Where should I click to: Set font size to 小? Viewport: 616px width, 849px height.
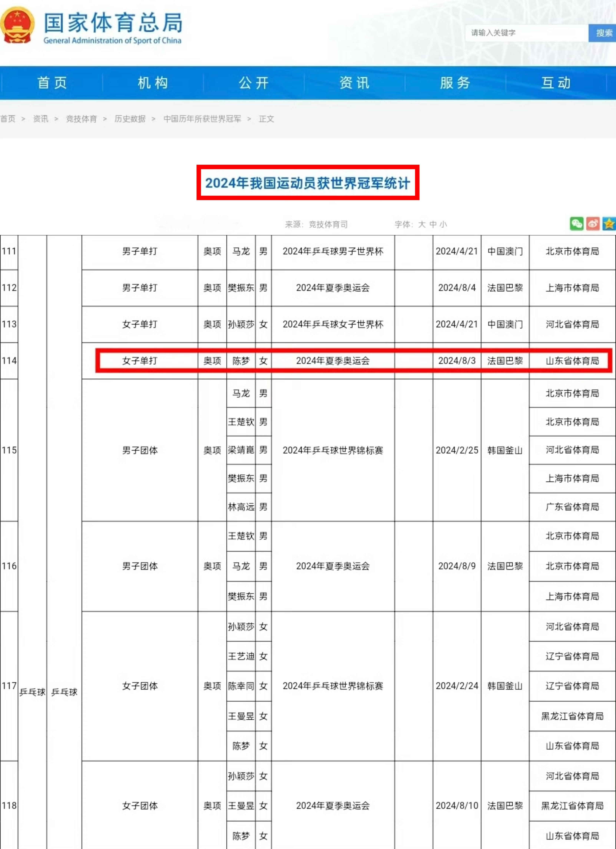(x=443, y=225)
